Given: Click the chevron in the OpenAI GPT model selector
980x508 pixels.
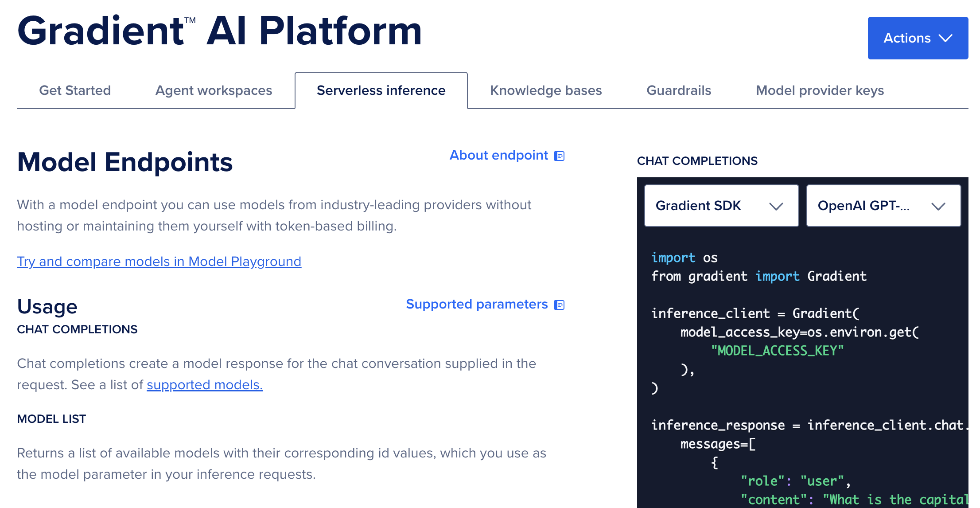Looking at the screenshot, I should tap(937, 206).
